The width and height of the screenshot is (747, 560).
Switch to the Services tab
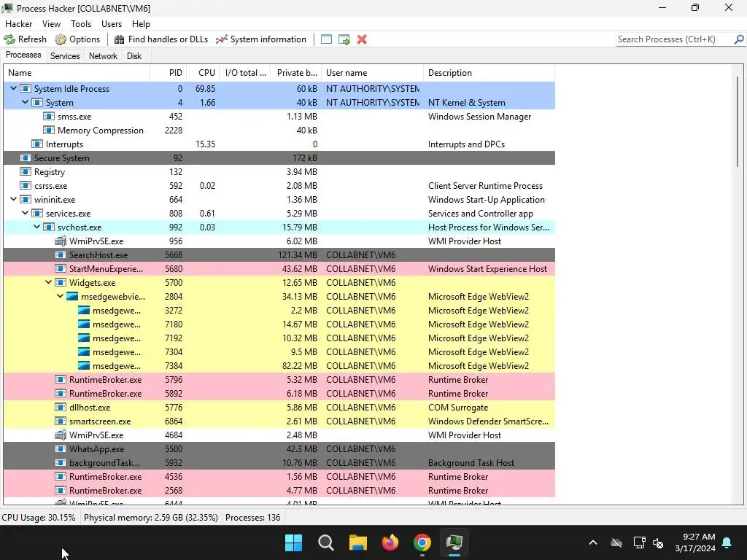[65, 55]
